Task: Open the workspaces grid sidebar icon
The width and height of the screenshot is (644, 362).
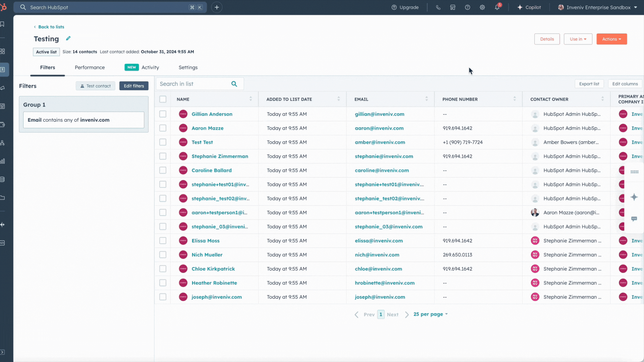Action: click(x=2, y=51)
